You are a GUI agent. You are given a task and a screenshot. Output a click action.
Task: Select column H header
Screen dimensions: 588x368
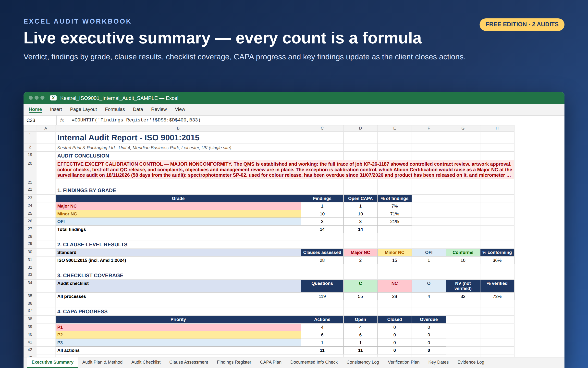pyautogui.click(x=497, y=128)
